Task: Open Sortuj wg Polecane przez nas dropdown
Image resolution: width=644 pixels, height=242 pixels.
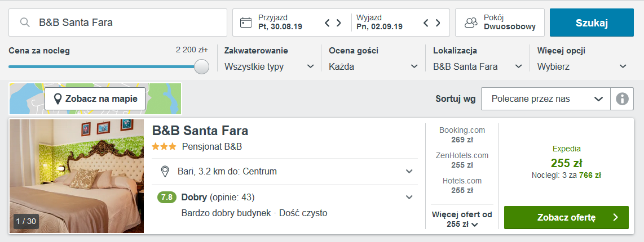Action: click(546, 99)
